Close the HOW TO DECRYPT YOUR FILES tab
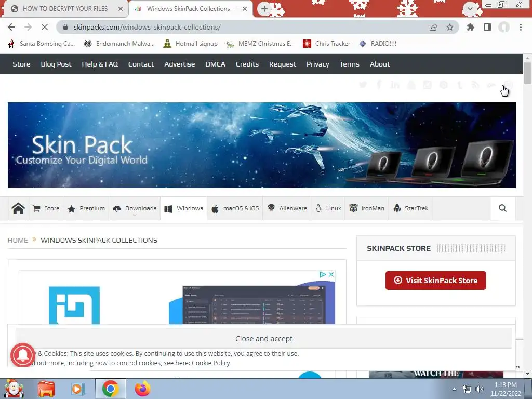 click(x=121, y=9)
